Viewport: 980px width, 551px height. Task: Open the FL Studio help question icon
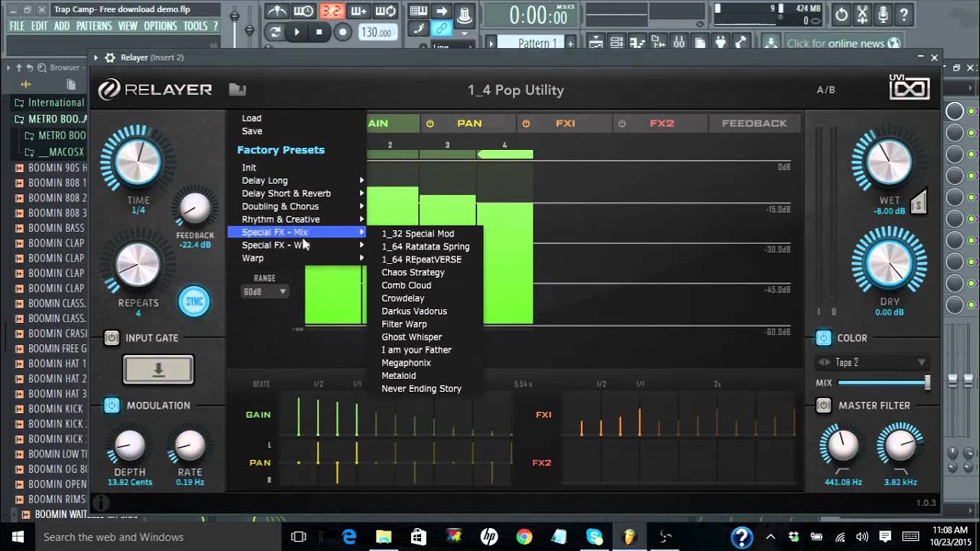point(904,14)
